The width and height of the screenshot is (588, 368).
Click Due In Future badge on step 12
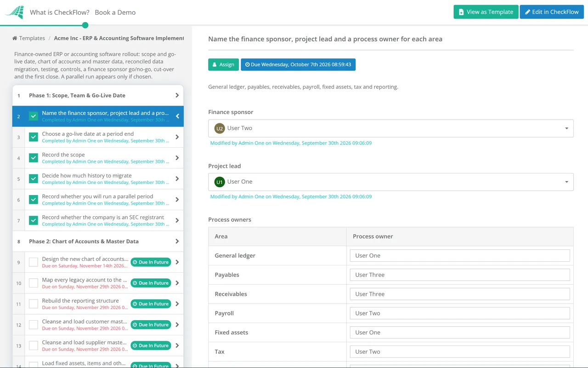coord(151,325)
